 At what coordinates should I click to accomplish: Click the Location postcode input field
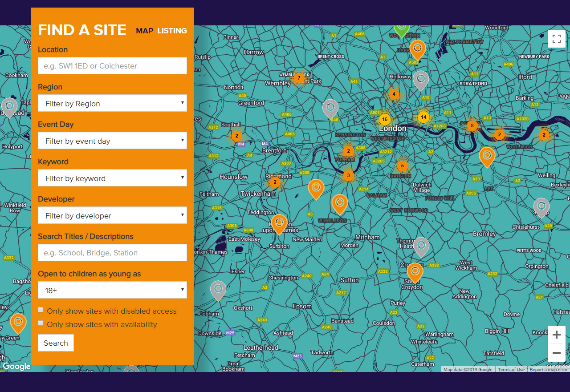(x=112, y=66)
